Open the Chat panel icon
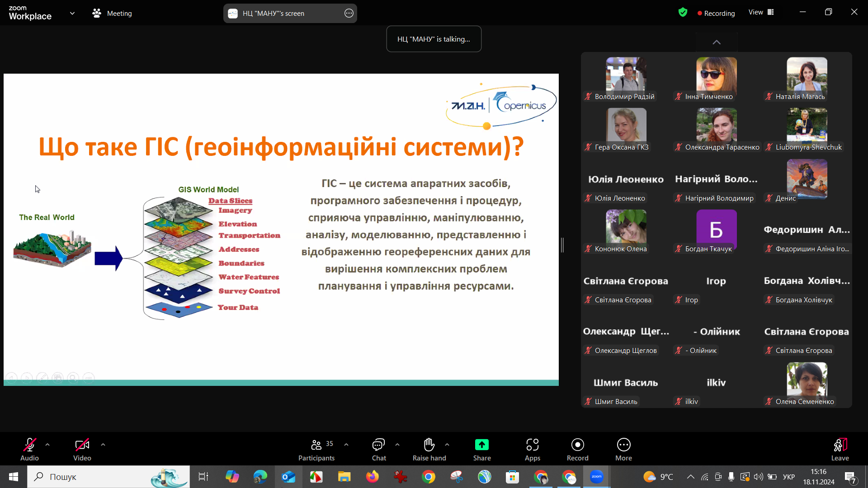 (378, 446)
